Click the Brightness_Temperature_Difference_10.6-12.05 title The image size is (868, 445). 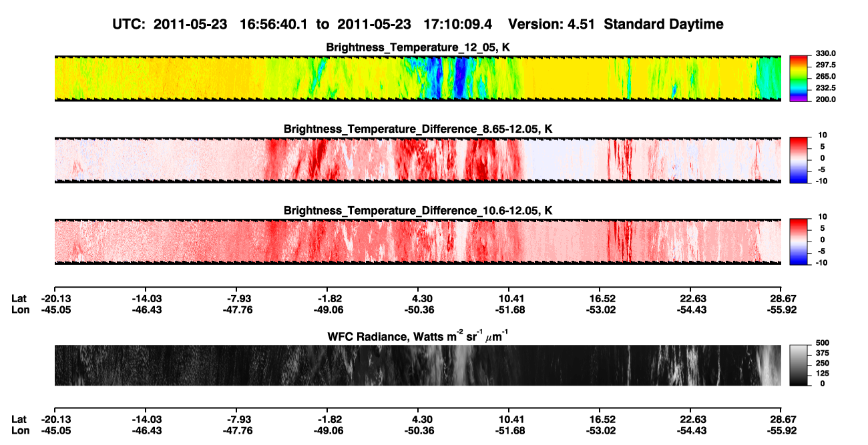[x=418, y=211]
